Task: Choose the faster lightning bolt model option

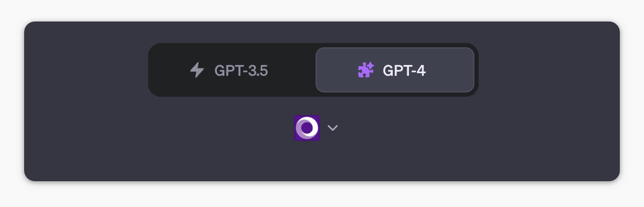Action: 232,70
